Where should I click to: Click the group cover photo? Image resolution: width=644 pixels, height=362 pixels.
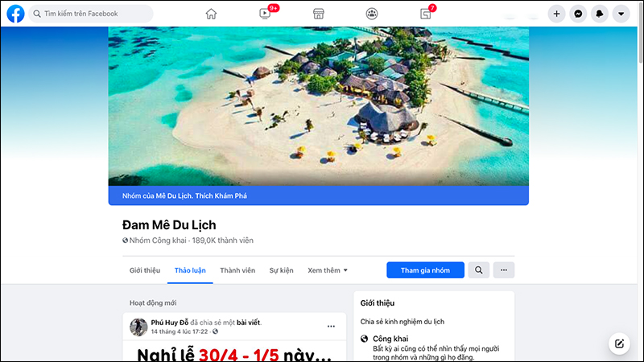(x=318, y=106)
